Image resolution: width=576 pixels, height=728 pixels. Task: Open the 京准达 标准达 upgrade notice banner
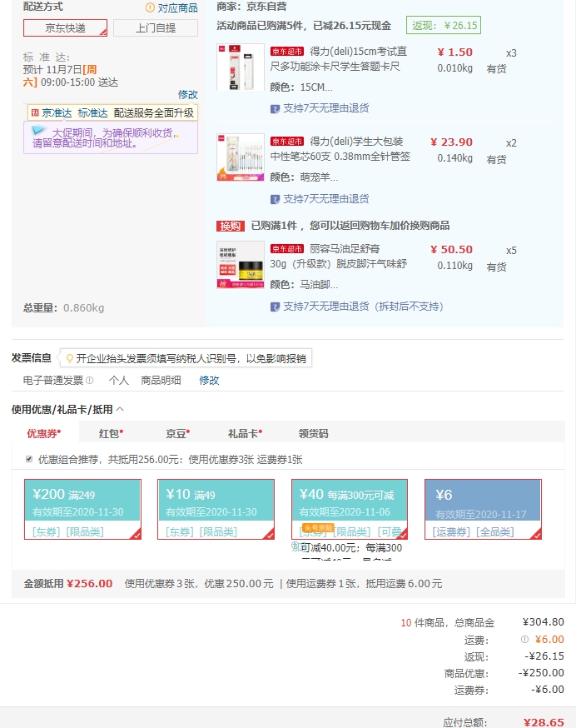pos(112,112)
